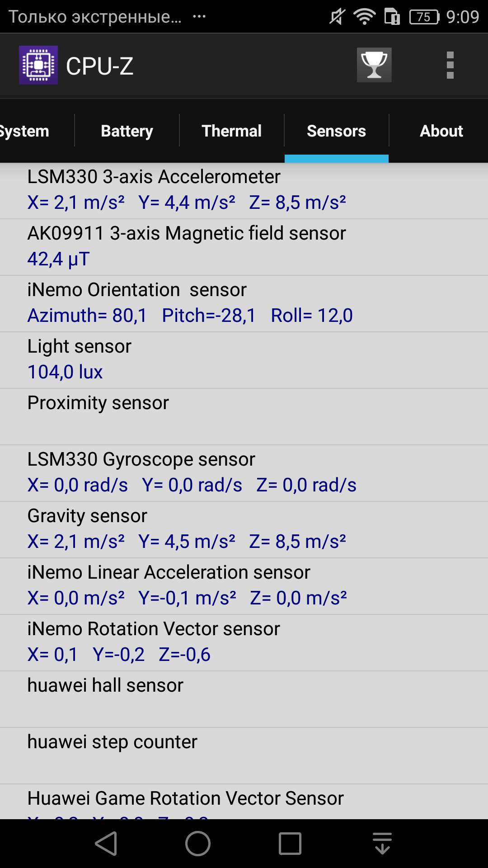Open the three-dot overflow menu
Image resolution: width=488 pixels, height=868 pixels.
pos(450,65)
